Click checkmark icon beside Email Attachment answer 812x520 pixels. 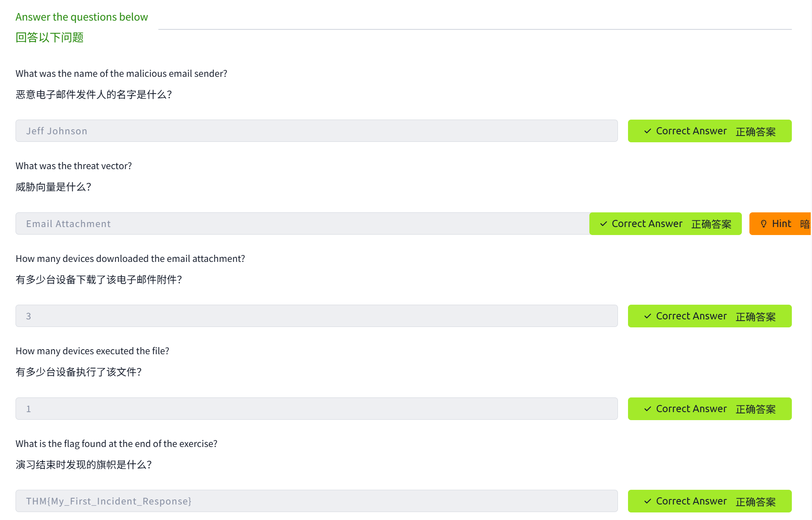point(604,224)
